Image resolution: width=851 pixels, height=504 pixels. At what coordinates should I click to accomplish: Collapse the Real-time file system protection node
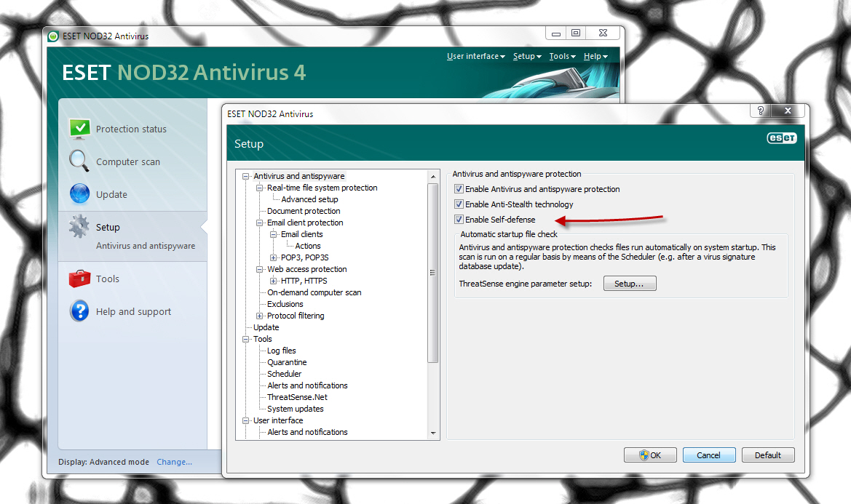pyautogui.click(x=259, y=188)
